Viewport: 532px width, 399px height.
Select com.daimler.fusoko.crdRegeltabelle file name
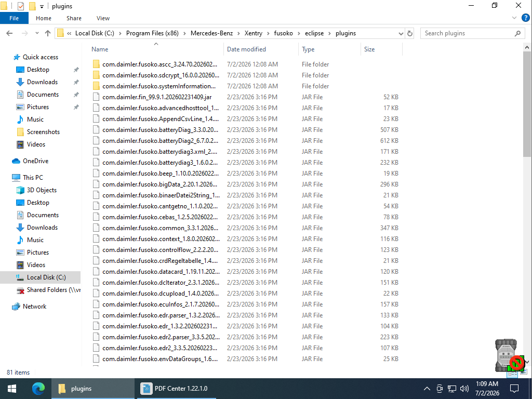160,261
